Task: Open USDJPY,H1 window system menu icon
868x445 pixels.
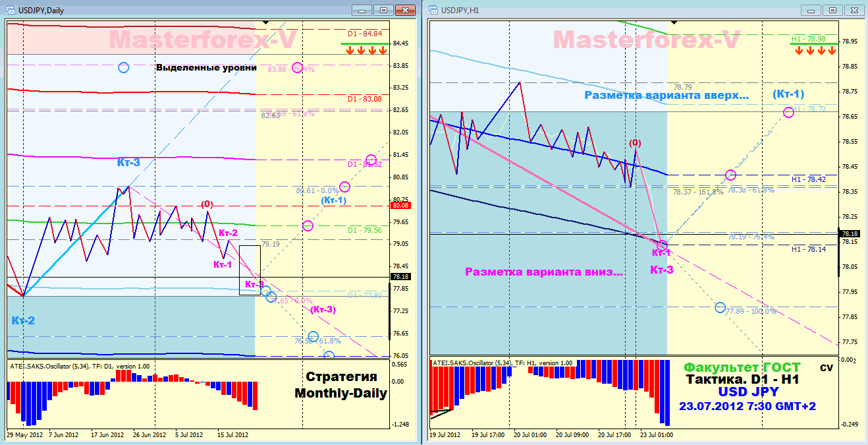Action: [x=433, y=10]
